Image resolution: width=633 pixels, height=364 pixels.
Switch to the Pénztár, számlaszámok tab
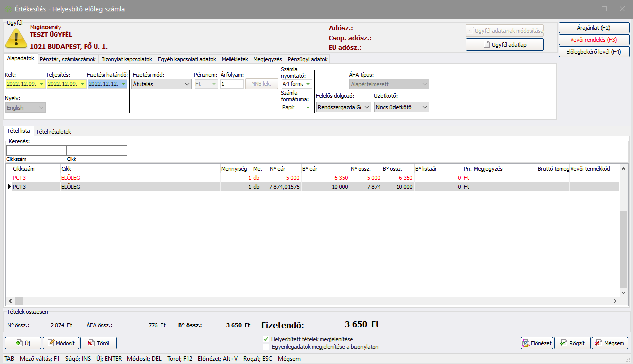coord(68,59)
